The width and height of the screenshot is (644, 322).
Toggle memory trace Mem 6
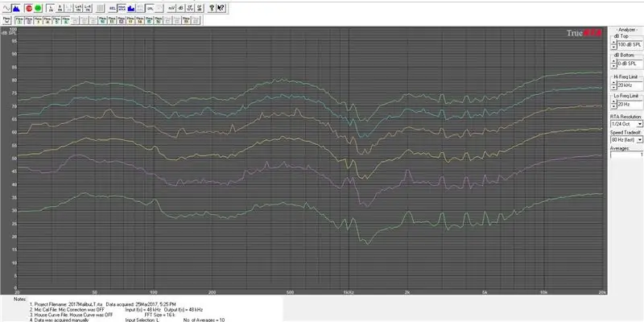[x=66, y=20]
